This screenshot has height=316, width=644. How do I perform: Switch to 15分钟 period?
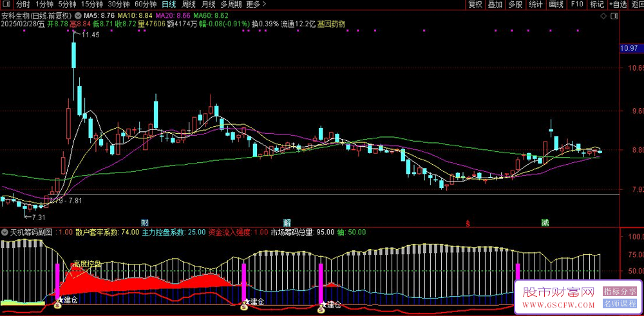(92, 5)
